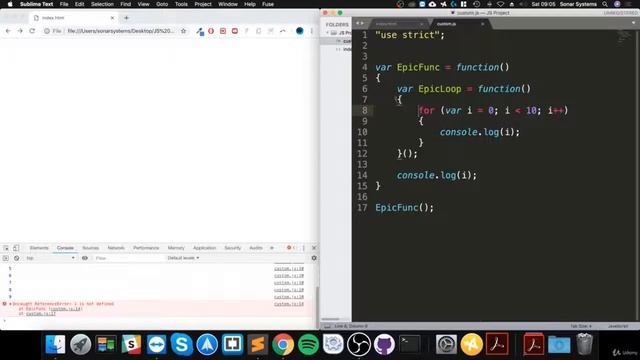Open Launchpad rocket icon in Dock
640x360 pixels.
pos(80,344)
